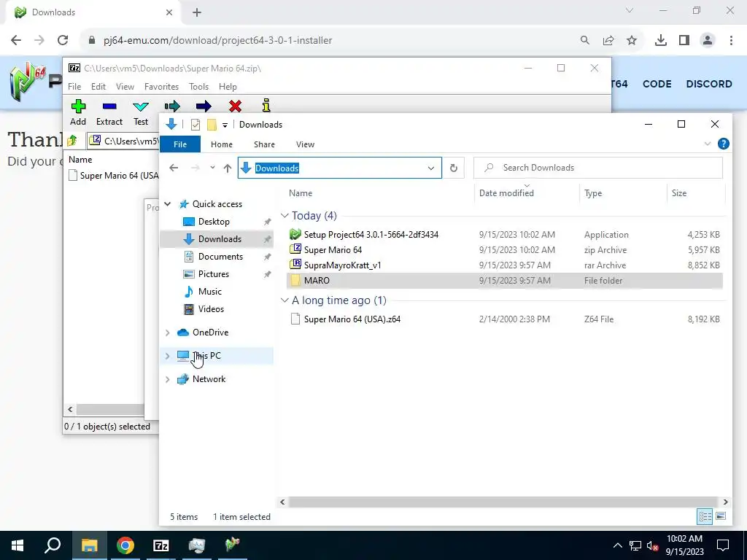The height and width of the screenshot is (560, 747).
Task: Switch to Details view icon in status bar
Action: (705, 517)
